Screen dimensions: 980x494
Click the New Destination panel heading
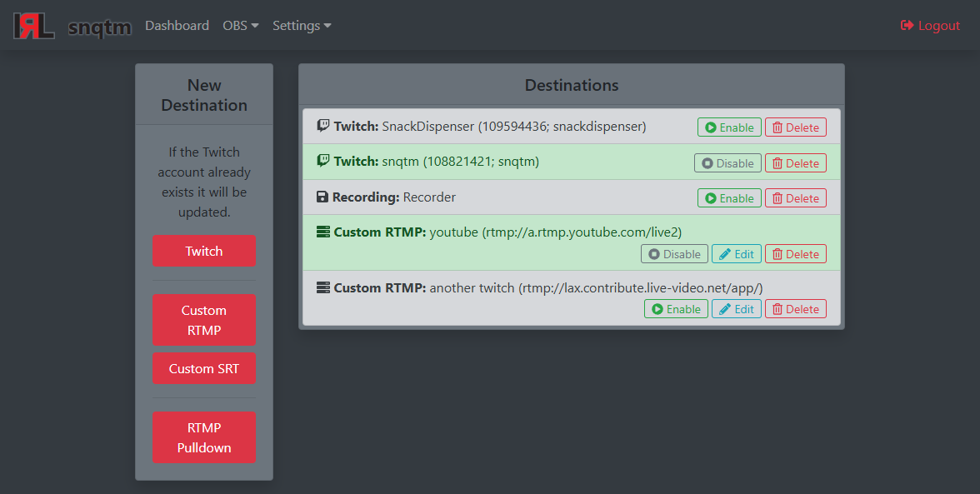pos(203,95)
